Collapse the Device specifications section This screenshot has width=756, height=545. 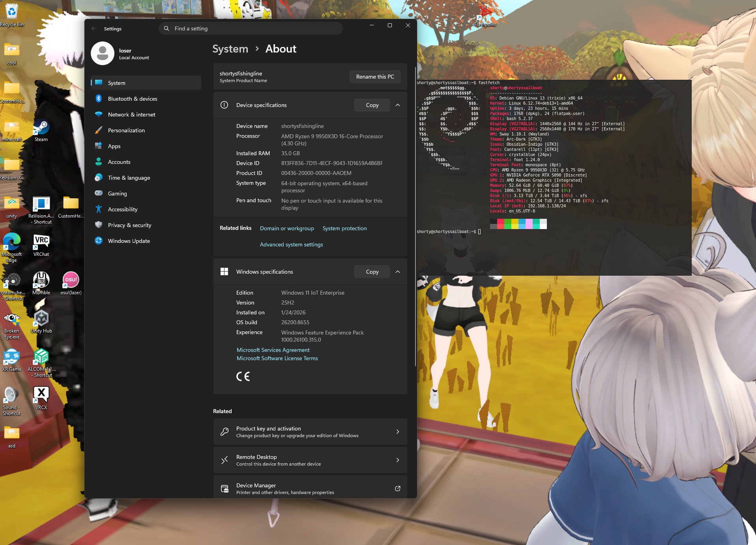tap(398, 105)
